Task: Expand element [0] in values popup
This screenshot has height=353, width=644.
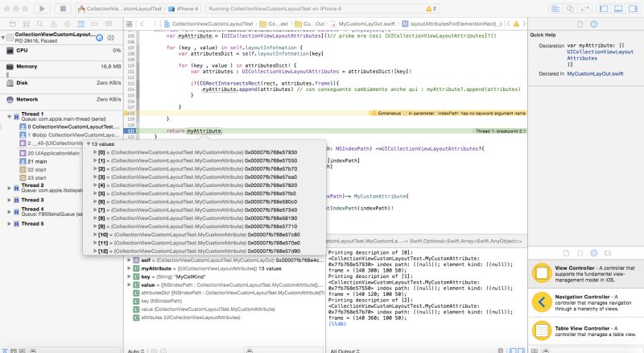Action: click(x=95, y=152)
